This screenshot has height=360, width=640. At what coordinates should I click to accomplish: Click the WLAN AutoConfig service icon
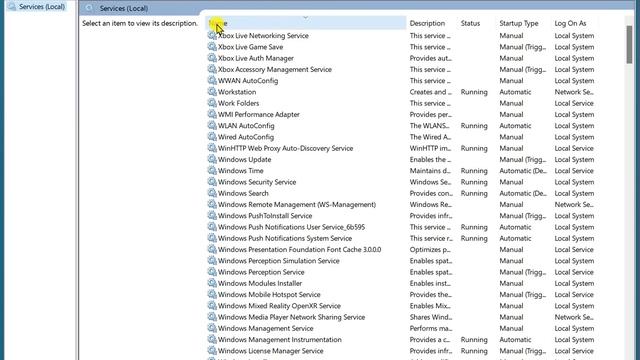click(212, 126)
